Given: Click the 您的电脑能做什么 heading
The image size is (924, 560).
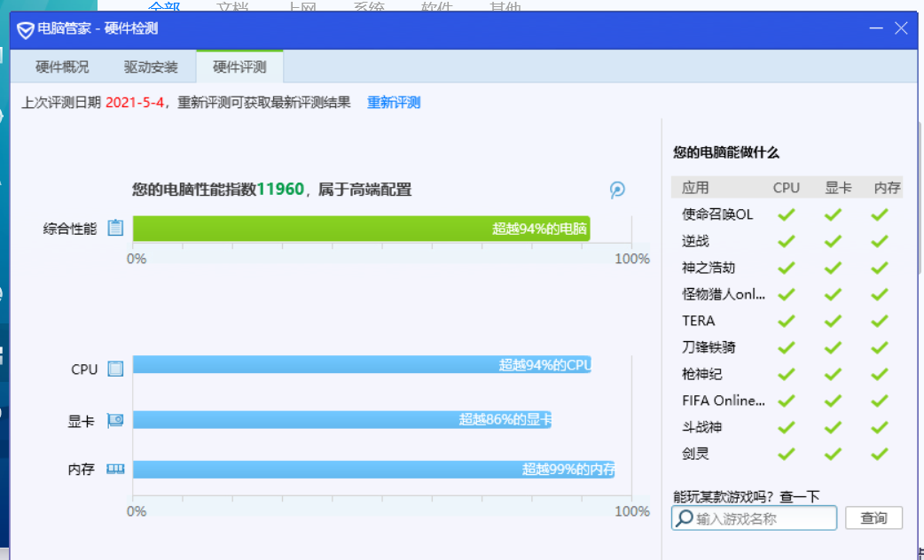Looking at the screenshot, I should click(726, 152).
